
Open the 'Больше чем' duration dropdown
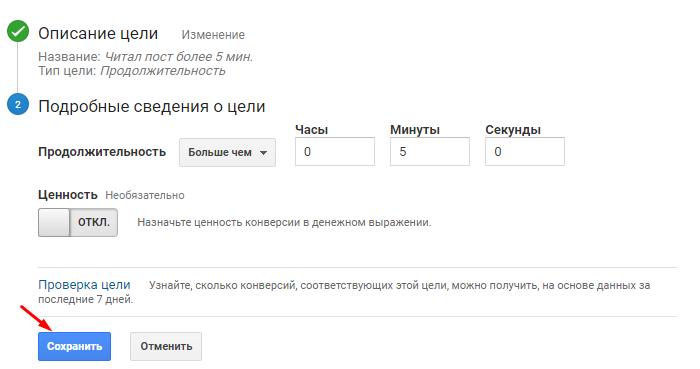tap(227, 152)
